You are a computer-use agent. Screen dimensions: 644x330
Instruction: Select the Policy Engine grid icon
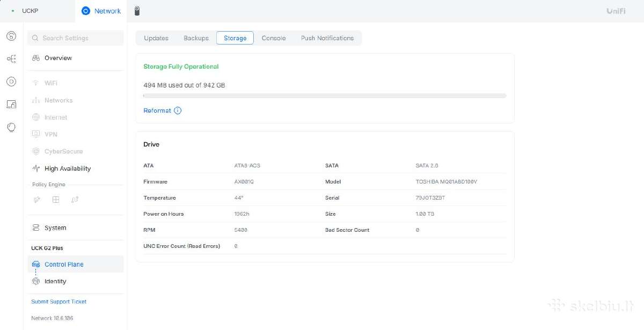[x=56, y=200]
